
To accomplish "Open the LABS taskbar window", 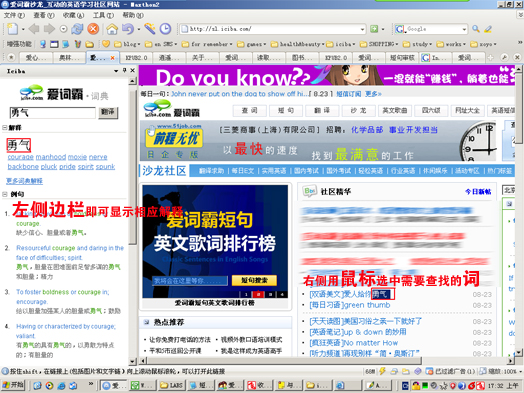I will (171, 385).
